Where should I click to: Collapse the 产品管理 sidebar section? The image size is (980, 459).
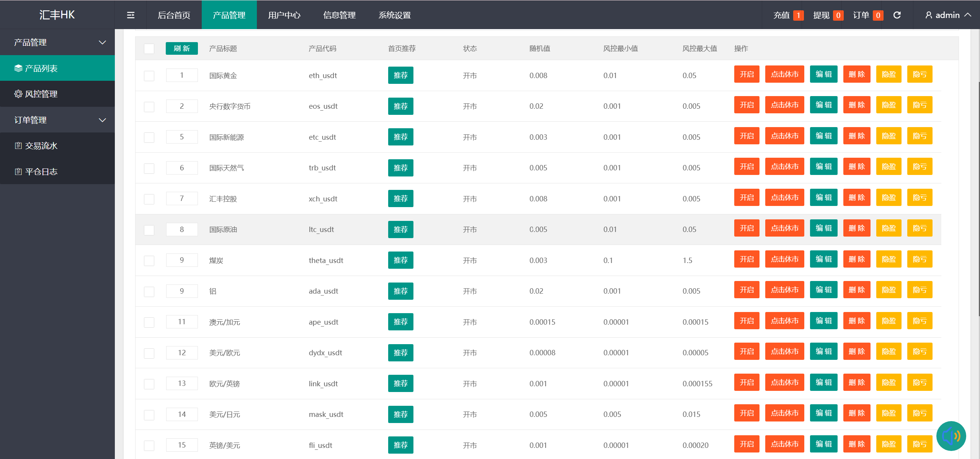tap(102, 42)
